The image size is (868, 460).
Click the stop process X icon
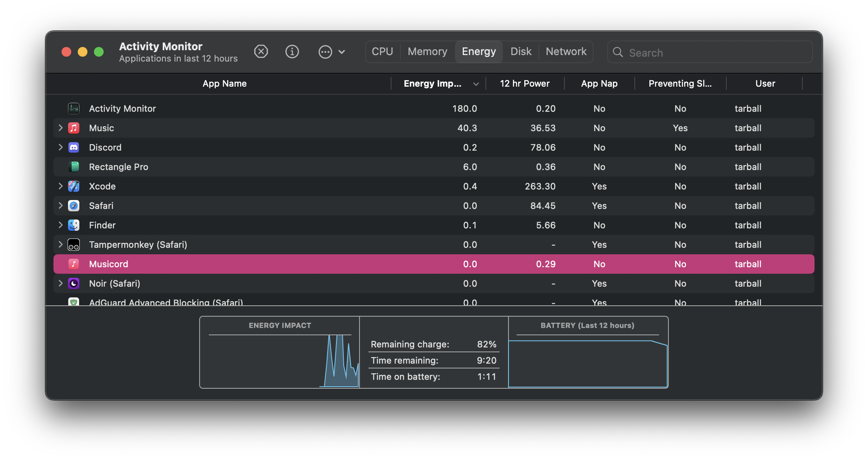(x=261, y=52)
